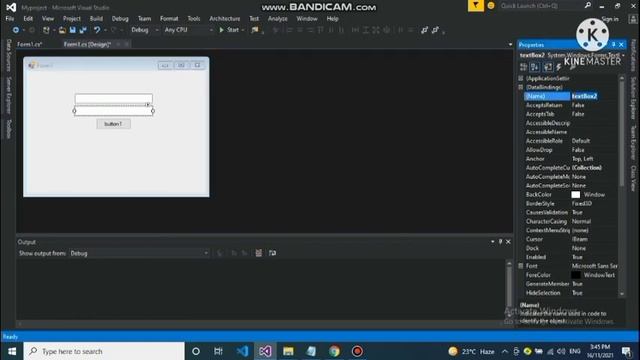
Task: Open the Show output from dropdown
Action: coord(139,253)
